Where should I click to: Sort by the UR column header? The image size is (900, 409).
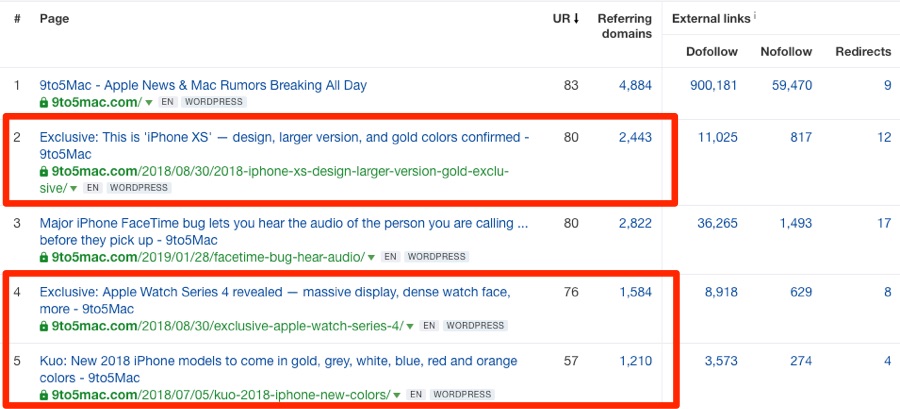point(565,18)
